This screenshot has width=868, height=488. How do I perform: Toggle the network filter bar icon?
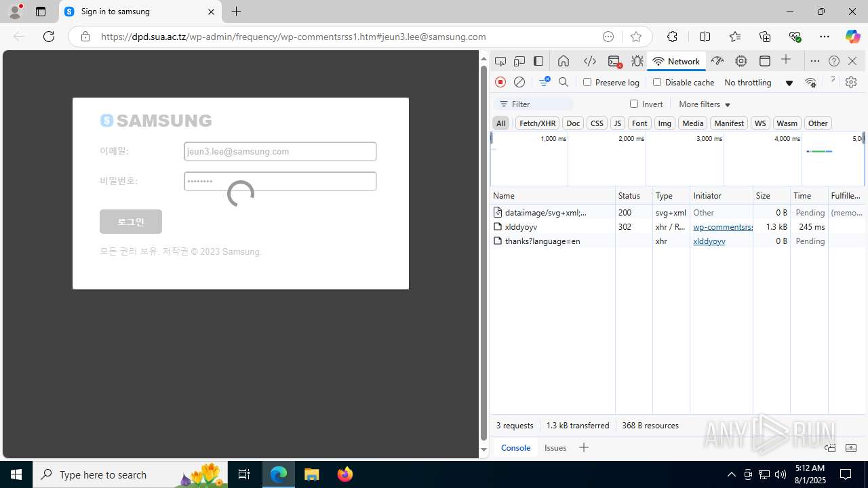click(x=545, y=82)
